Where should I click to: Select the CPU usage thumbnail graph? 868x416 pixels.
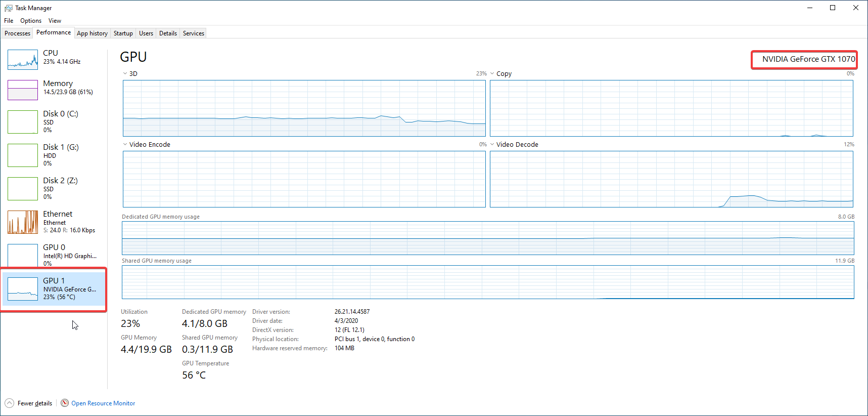[23, 60]
